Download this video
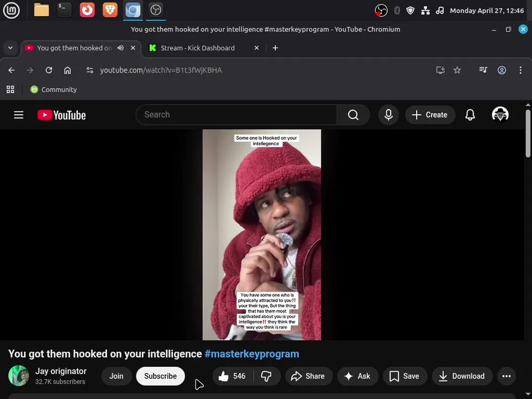 [x=462, y=376]
